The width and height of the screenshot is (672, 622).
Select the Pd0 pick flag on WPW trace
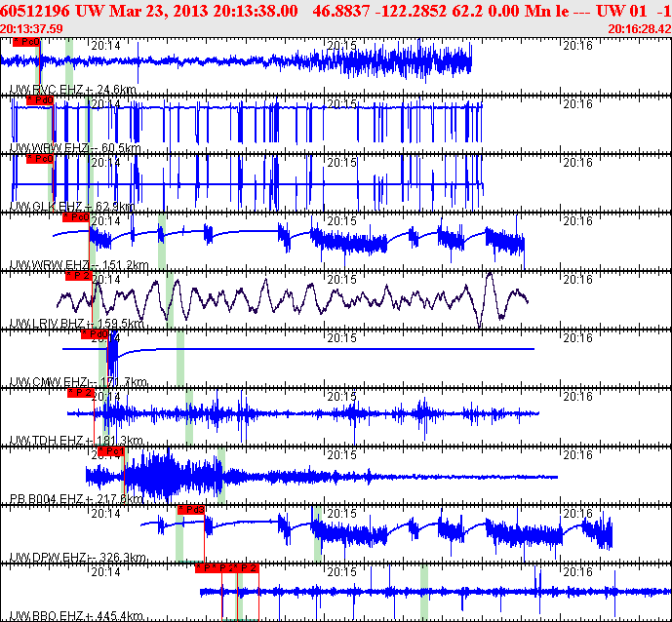tap(40, 100)
